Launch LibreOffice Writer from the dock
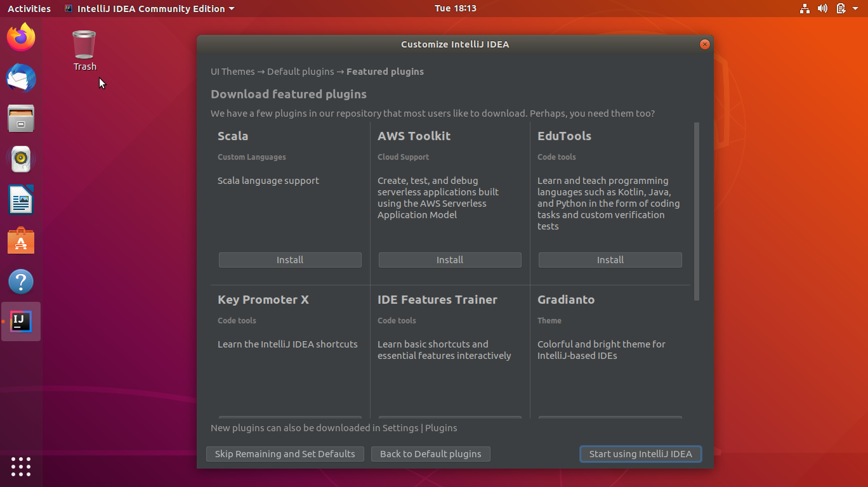 pyautogui.click(x=21, y=200)
